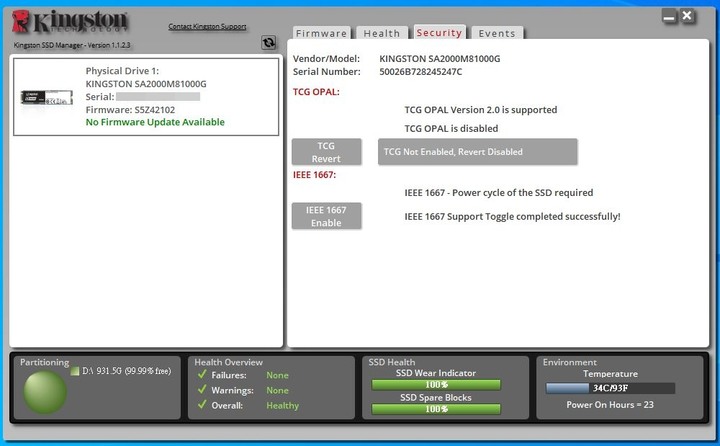The height and width of the screenshot is (446, 720).
Task: Select Physical Drive 1 entry
Action: [x=146, y=96]
